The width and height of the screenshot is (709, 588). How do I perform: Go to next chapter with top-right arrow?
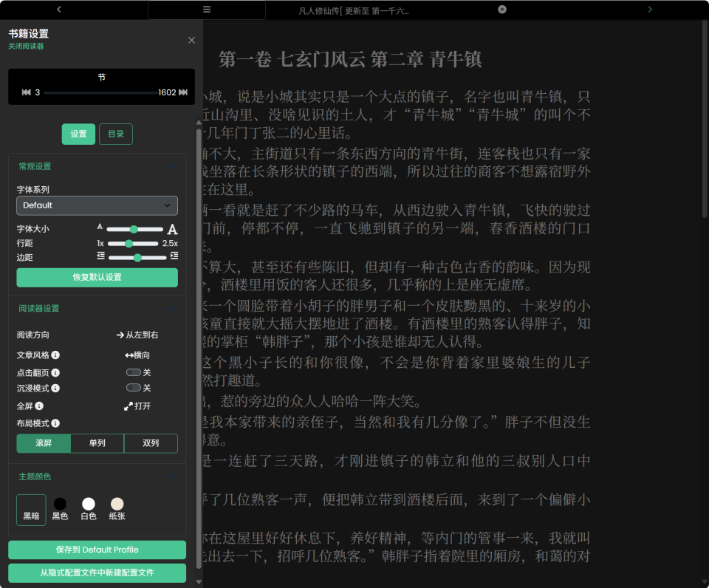point(650,10)
